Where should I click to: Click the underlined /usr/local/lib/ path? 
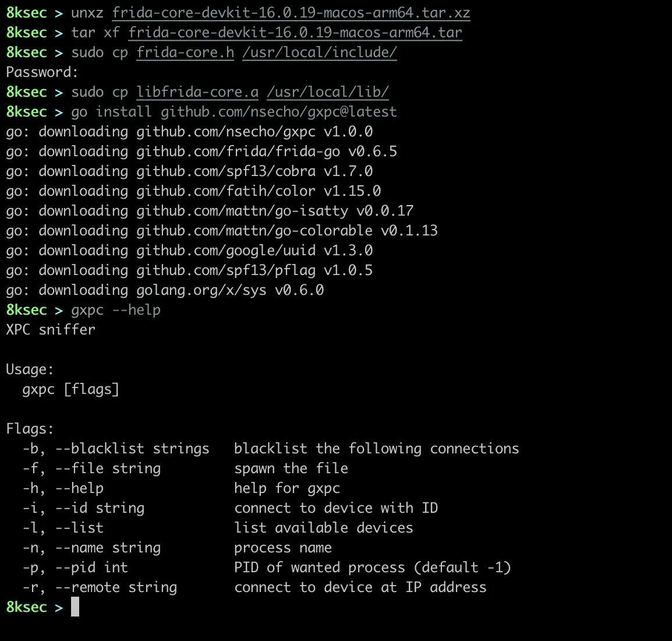pos(328,92)
